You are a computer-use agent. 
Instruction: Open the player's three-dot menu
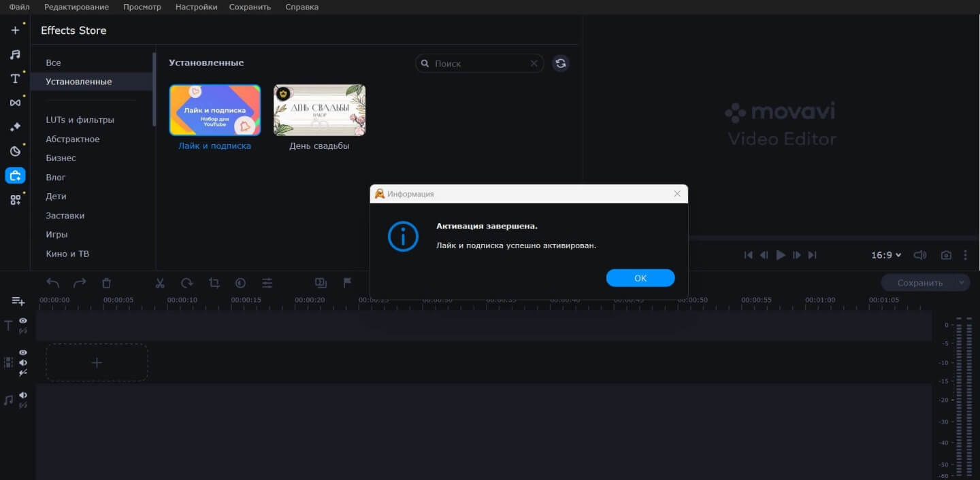(965, 255)
